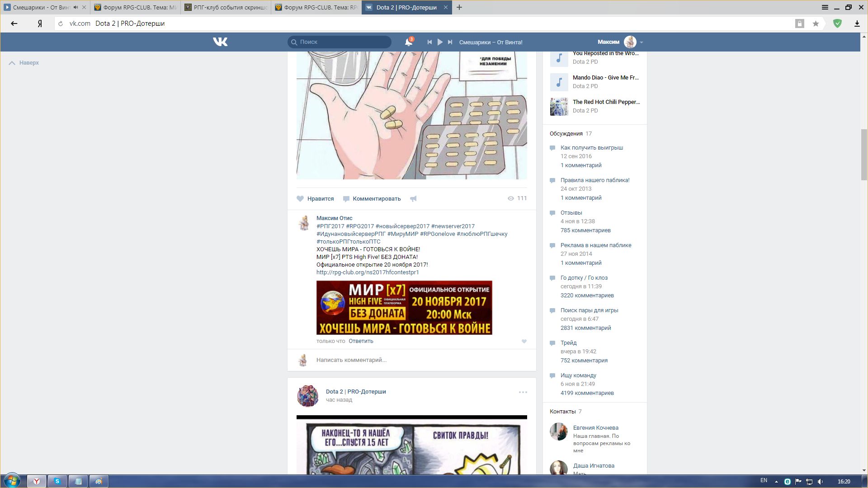Open contact Даша Игнатова
The width and height of the screenshot is (868, 488).
coord(594,466)
